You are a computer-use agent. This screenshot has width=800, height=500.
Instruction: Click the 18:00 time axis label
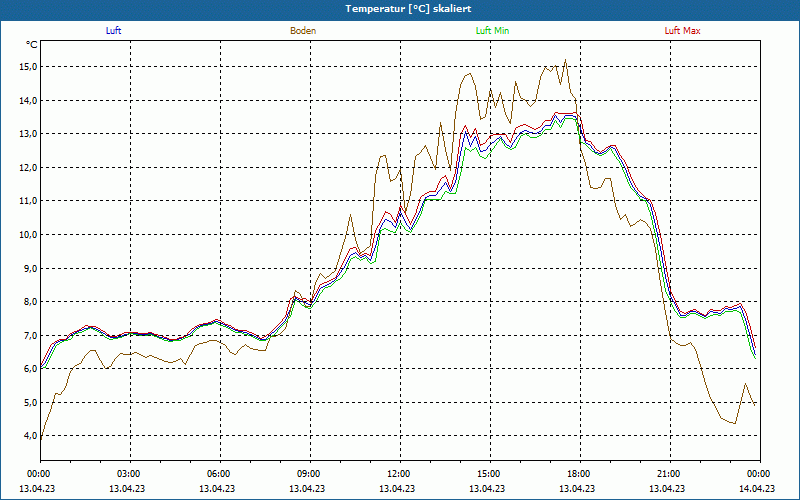tap(578, 474)
